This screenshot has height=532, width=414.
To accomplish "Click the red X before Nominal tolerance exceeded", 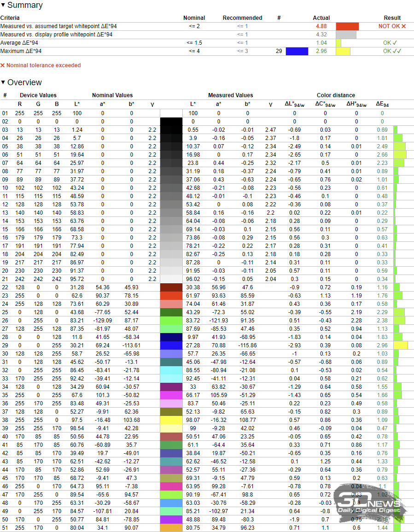I will [3, 65].
